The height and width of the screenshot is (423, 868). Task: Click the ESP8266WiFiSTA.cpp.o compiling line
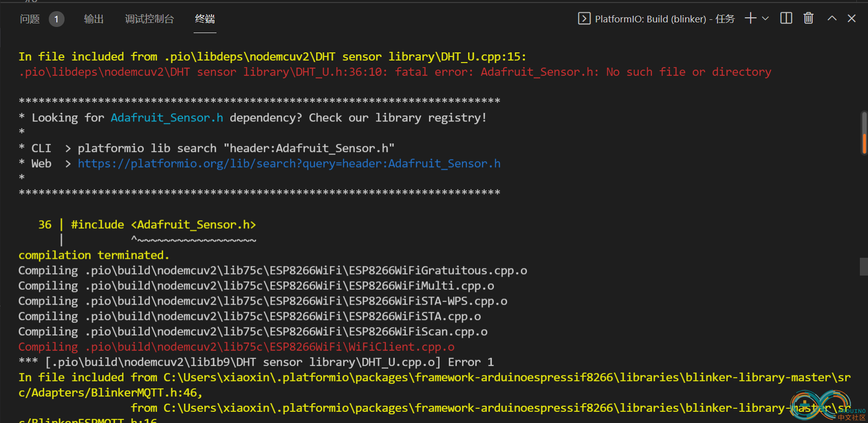point(250,316)
